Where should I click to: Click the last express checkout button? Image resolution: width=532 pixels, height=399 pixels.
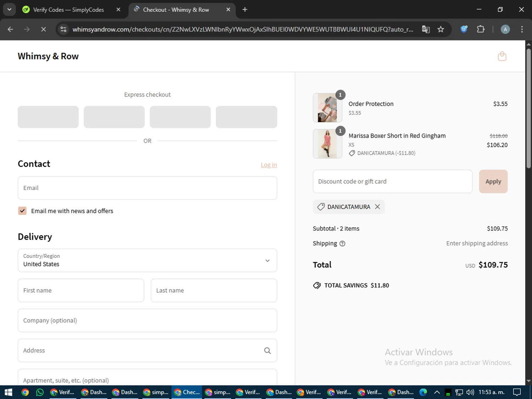(x=246, y=117)
